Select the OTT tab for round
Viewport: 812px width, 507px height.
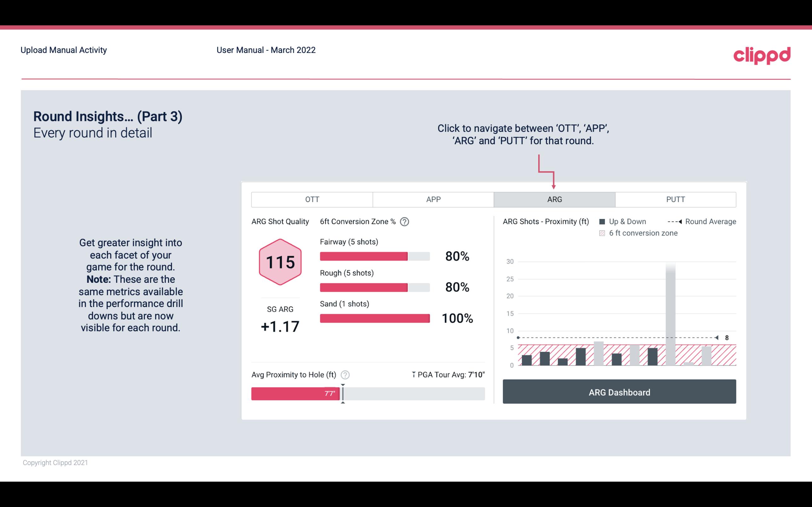312,200
